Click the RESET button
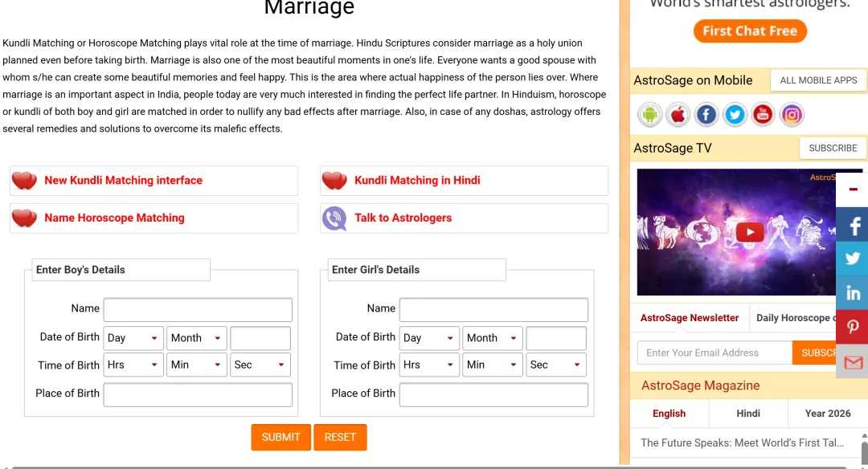This screenshot has height=469, width=868. click(x=340, y=438)
